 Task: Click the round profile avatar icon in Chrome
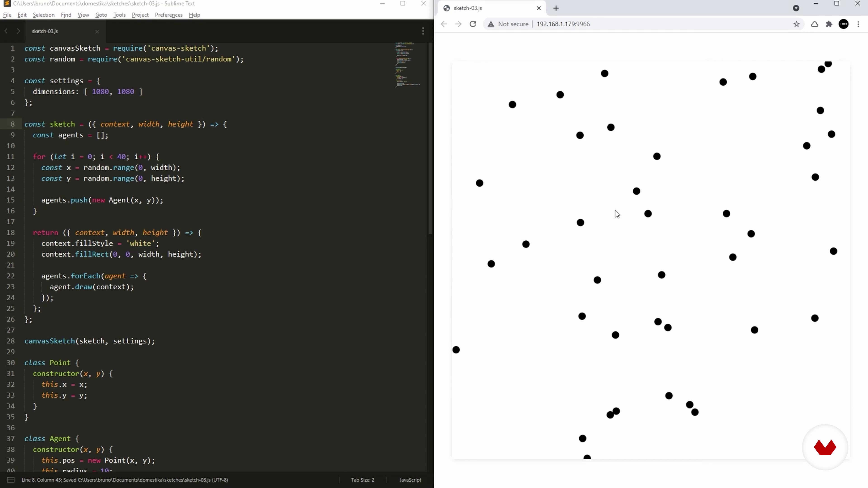844,24
